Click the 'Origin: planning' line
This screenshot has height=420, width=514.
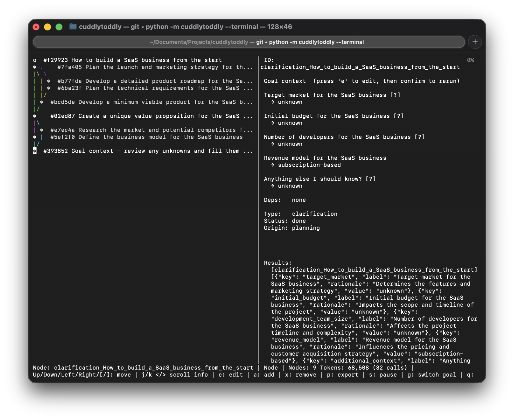(292, 228)
